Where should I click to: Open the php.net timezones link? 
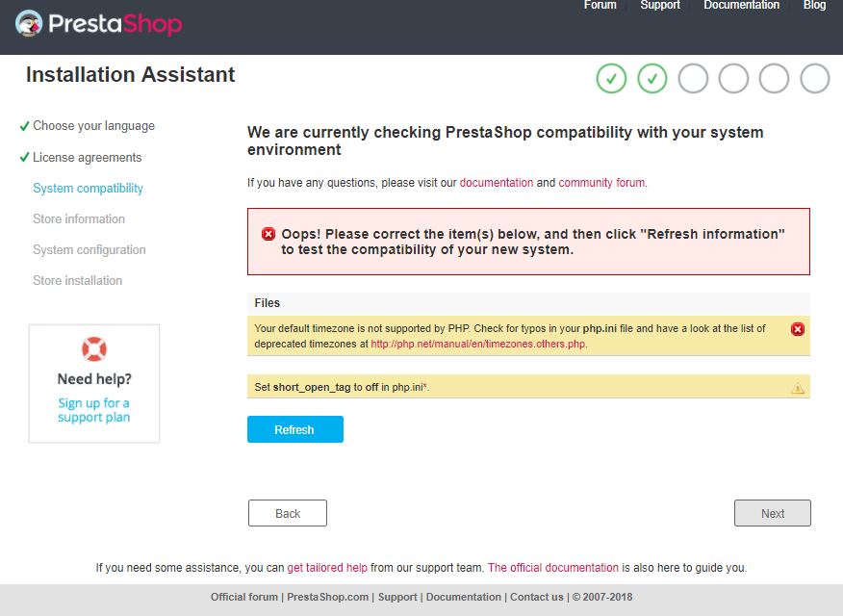point(478,344)
